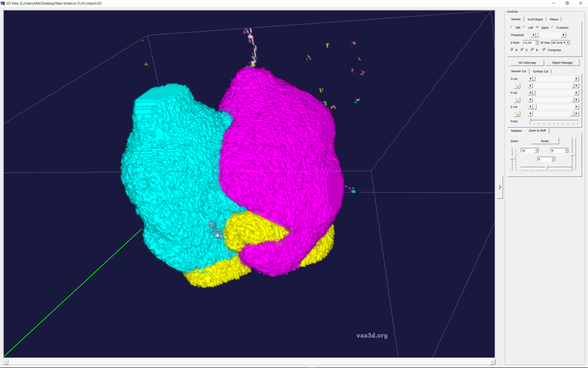
Task: Collapse the controls panel with the side arrow
Action: [500, 187]
